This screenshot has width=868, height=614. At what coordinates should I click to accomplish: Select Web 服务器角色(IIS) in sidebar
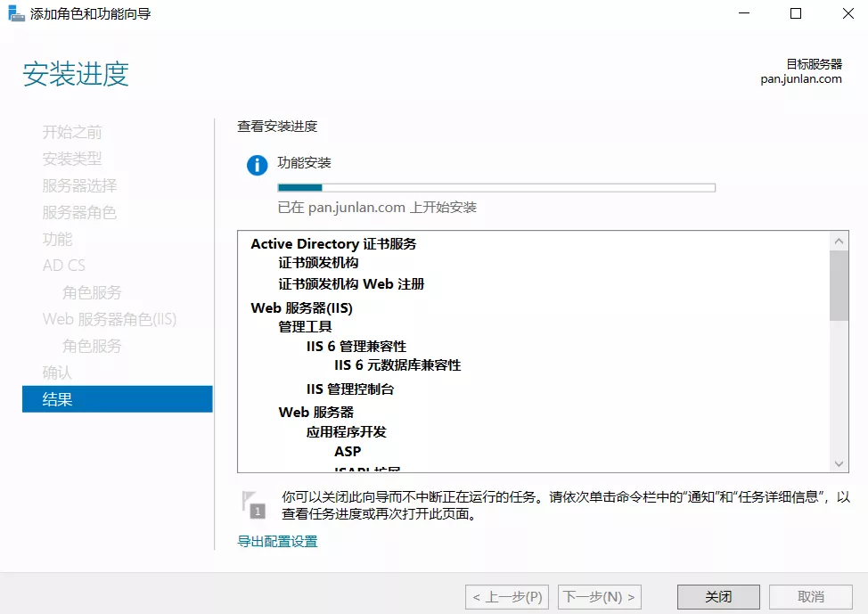(110, 319)
